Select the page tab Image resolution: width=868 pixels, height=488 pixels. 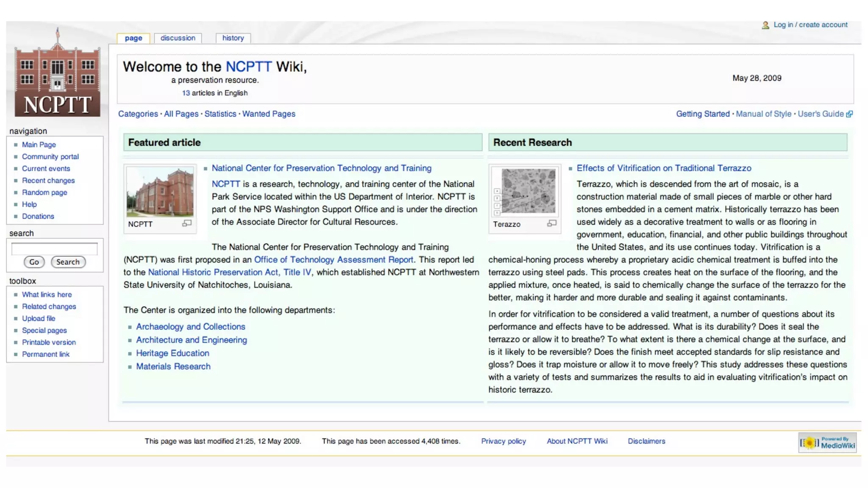134,38
